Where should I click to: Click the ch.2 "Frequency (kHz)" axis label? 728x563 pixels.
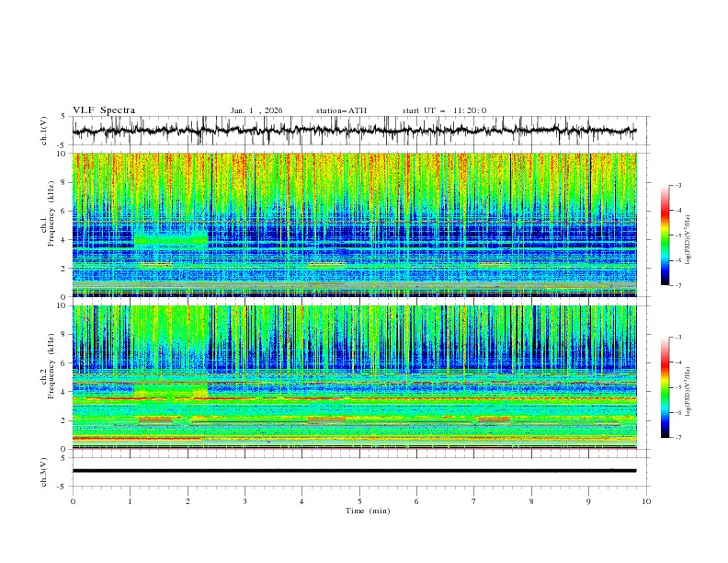51,365
